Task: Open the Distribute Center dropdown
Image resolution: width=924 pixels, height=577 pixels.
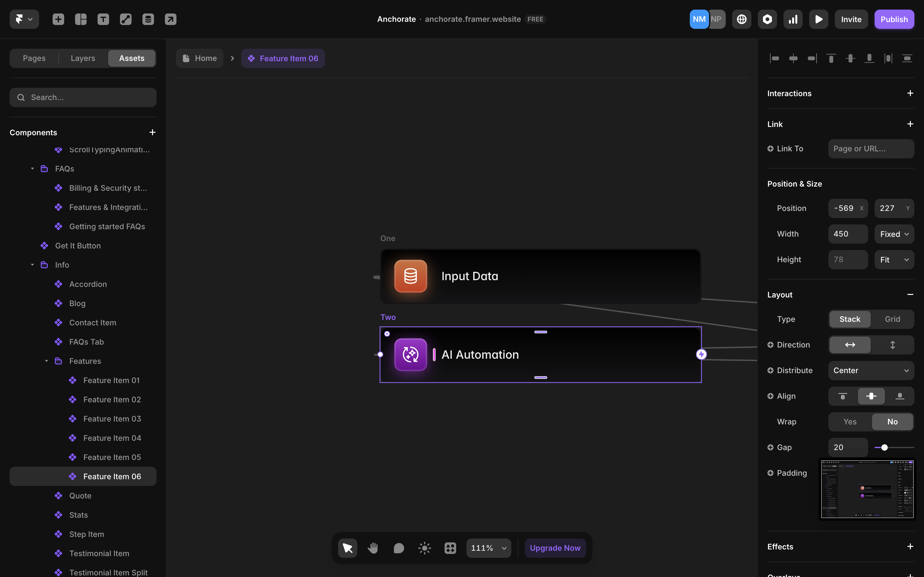Action: [871, 370]
